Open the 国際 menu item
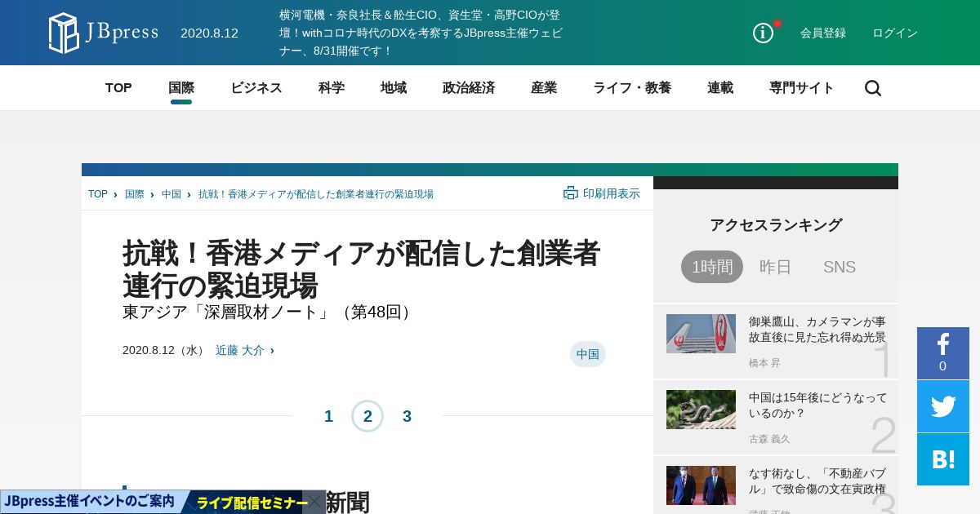The width and height of the screenshot is (980, 514). click(x=181, y=88)
